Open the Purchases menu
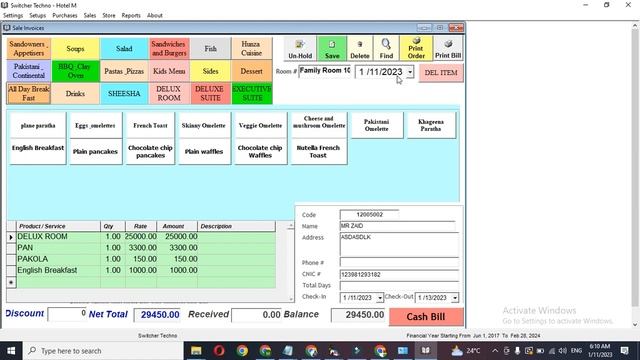 point(65,16)
